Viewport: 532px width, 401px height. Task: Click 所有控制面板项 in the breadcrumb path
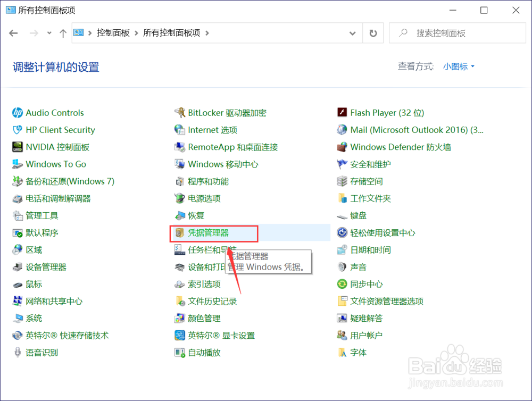pyautogui.click(x=172, y=33)
